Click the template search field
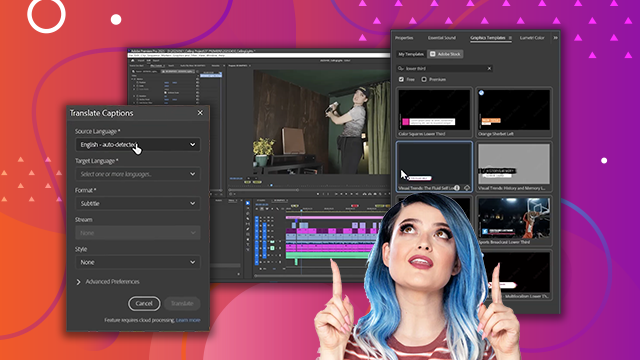Image resolution: width=640 pixels, height=360 pixels. [x=444, y=68]
